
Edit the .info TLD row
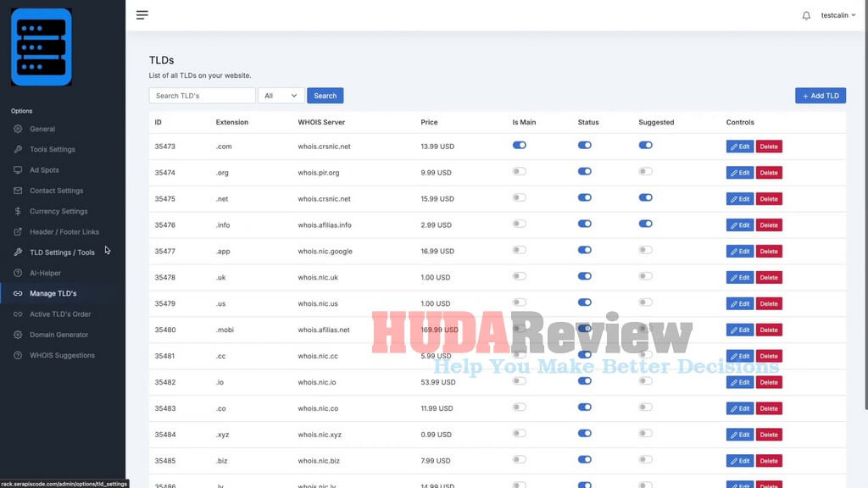pyautogui.click(x=739, y=225)
